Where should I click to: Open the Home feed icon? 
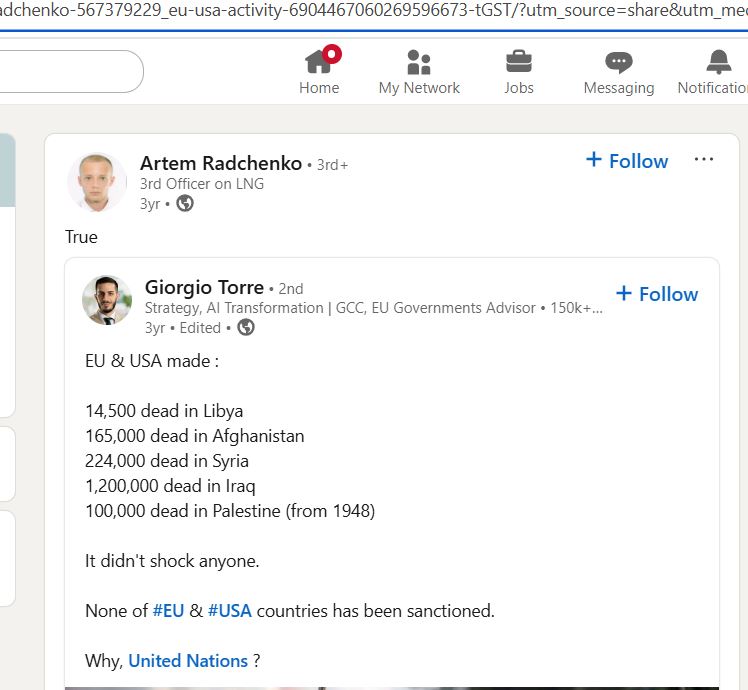tap(319, 62)
